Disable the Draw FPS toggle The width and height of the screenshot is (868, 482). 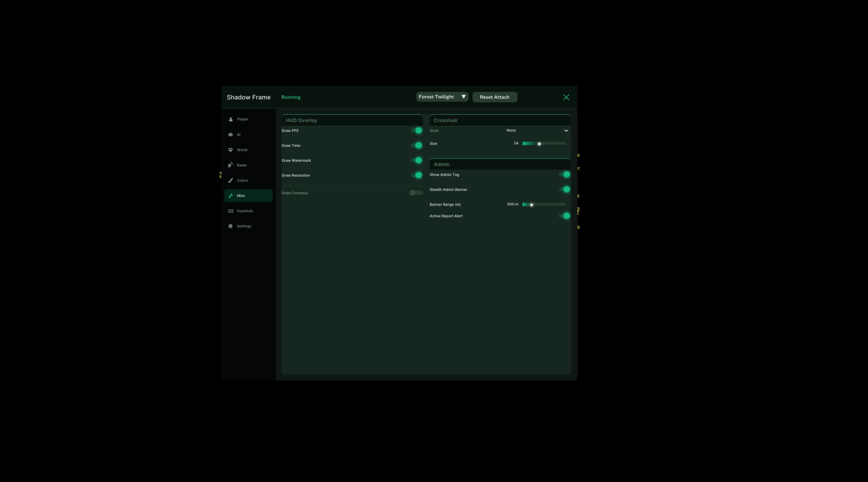pos(417,131)
